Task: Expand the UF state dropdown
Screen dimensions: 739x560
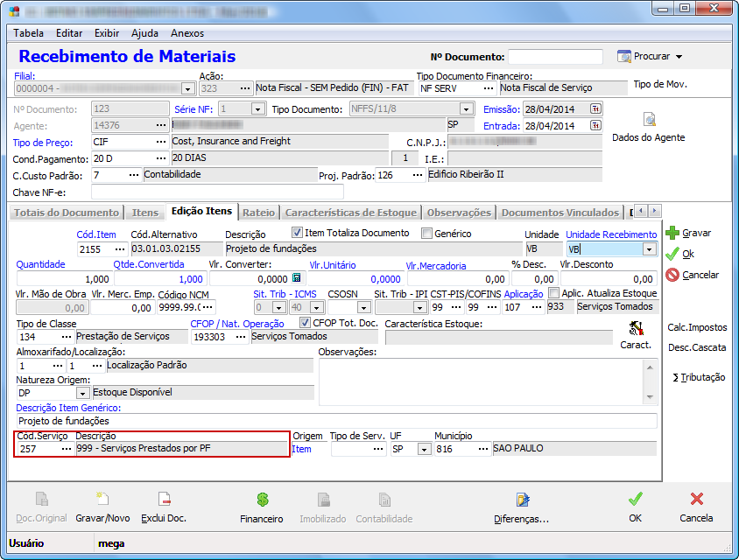Action: click(424, 449)
